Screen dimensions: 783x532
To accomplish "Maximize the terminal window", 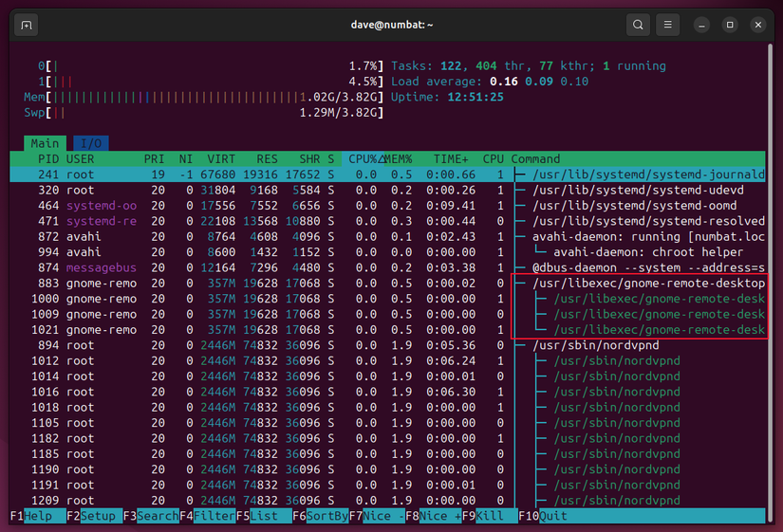I will point(730,25).
